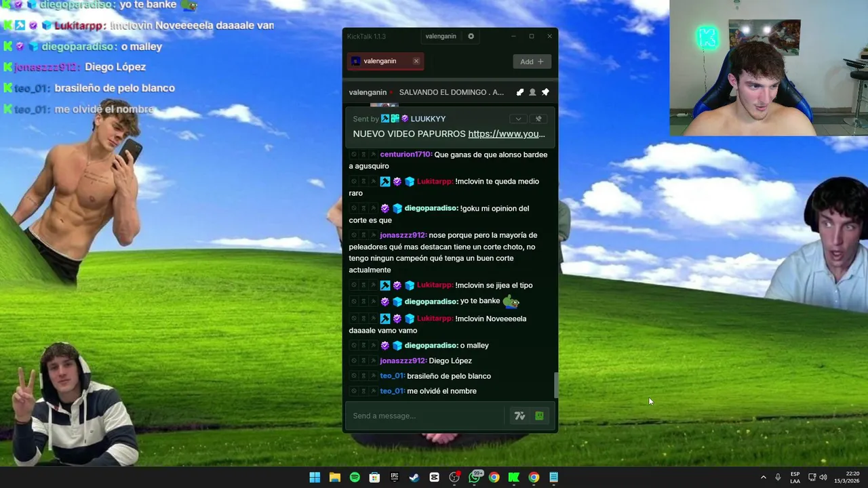The width and height of the screenshot is (868, 488).
Task: Click the valenganin account name in title bar
Action: [441, 37]
